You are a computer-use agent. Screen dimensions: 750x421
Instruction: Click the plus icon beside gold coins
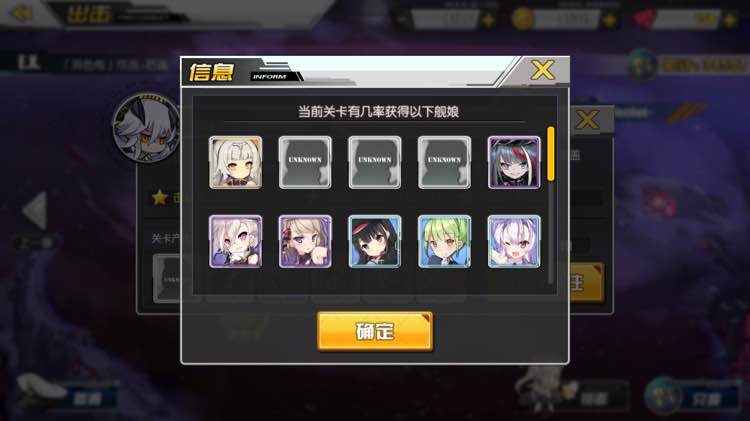click(x=609, y=20)
